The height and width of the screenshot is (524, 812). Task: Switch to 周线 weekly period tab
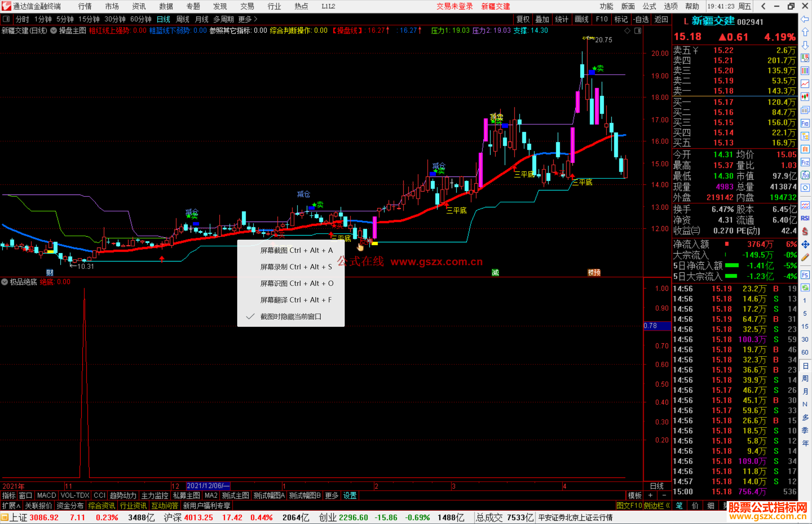tap(183, 19)
